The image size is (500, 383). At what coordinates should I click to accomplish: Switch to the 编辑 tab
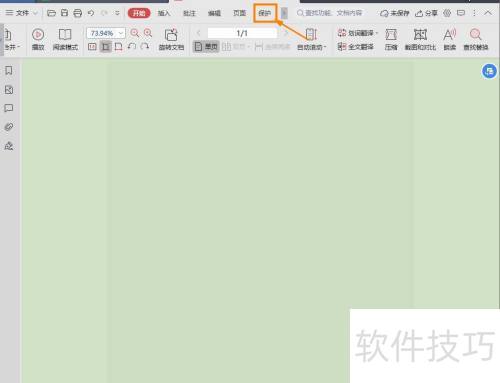[x=214, y=13]
